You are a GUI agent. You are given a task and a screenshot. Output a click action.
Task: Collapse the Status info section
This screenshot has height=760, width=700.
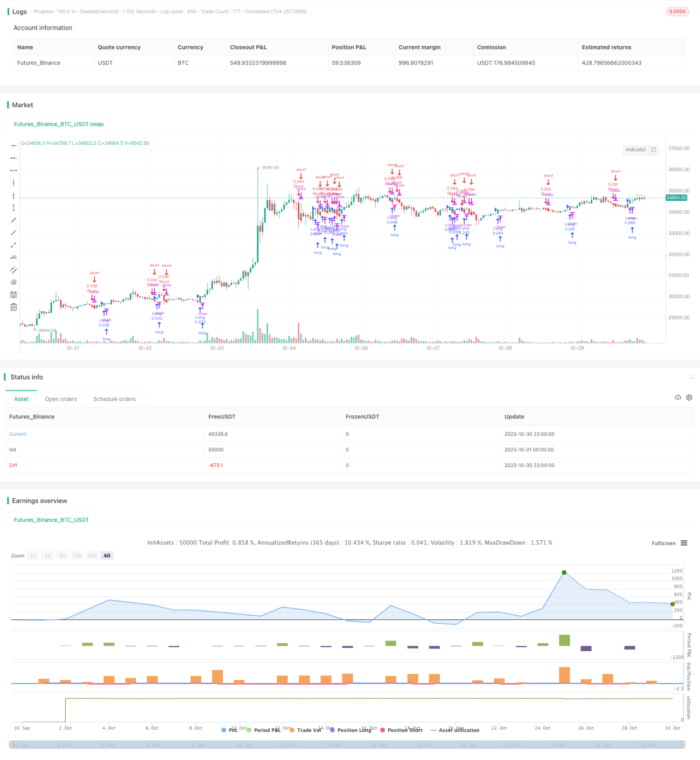click(691, 377)
